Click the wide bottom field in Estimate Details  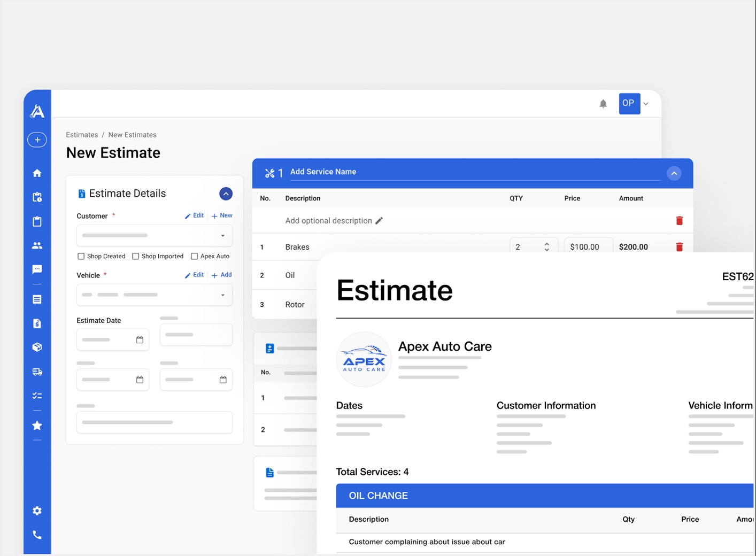155,422
